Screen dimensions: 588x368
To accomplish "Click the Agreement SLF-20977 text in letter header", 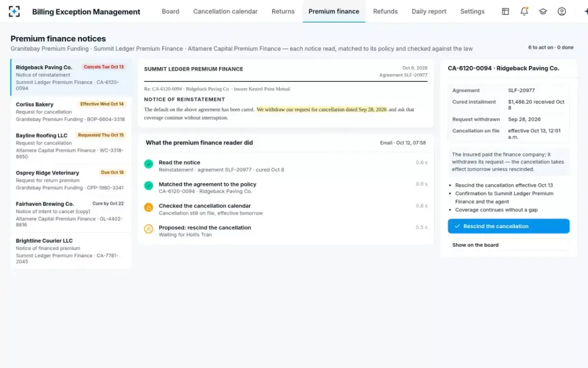I will (403, 75).
